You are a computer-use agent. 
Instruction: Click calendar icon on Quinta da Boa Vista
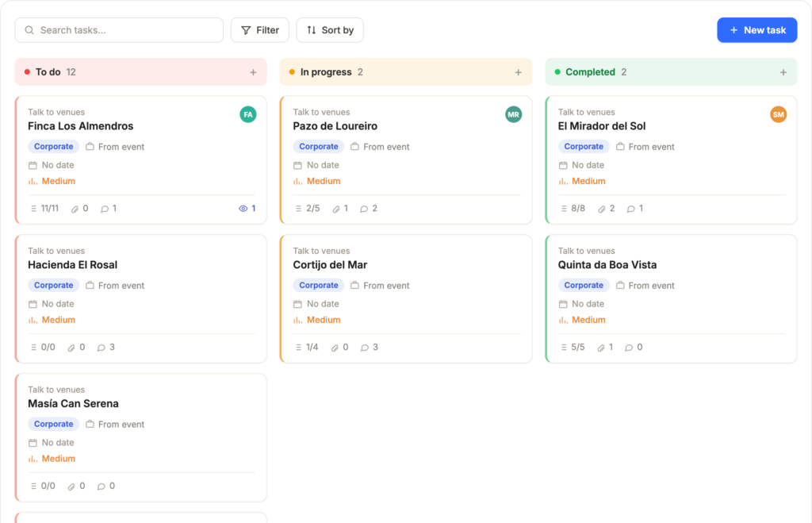[x=563, y=304]
